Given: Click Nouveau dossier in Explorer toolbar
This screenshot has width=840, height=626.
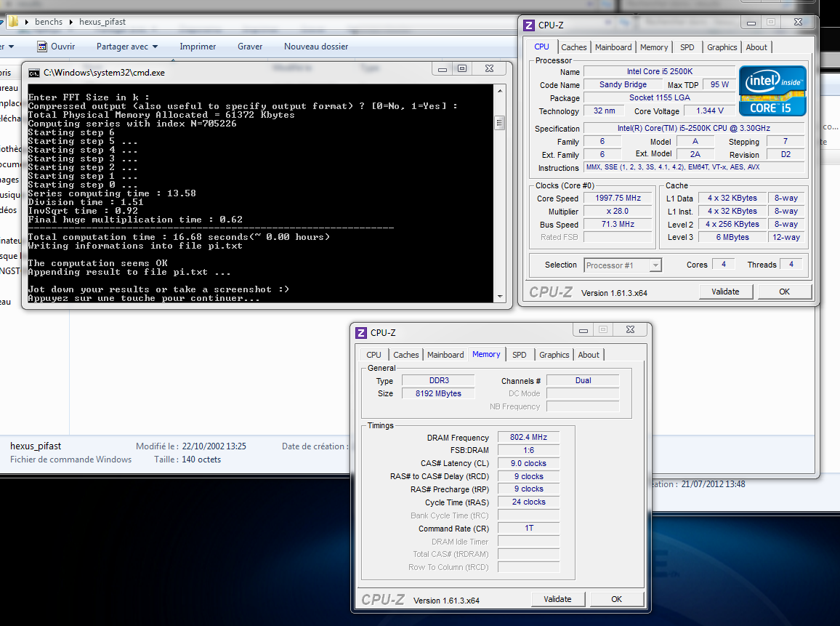Looking at the screenshot, I should [316, 47].
